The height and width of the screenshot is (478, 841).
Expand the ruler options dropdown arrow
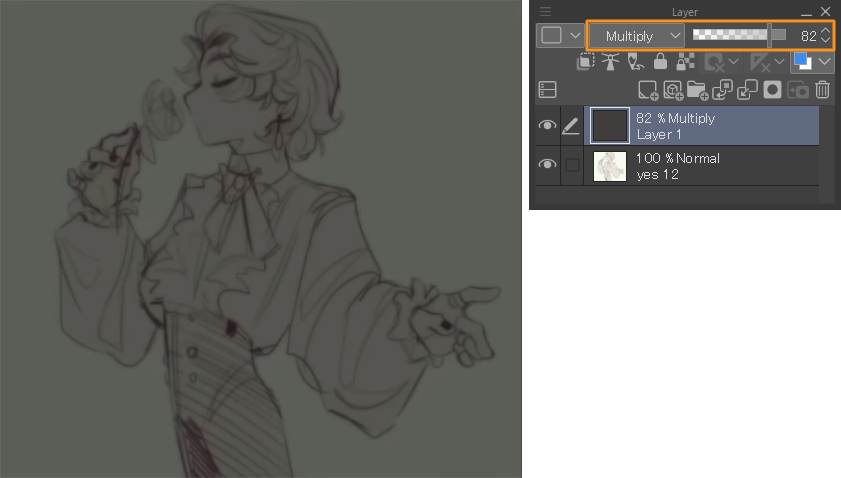(x=779, y=62)
